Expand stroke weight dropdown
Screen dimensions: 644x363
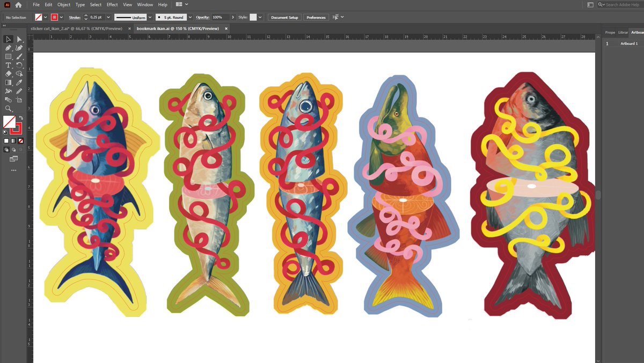109,17
